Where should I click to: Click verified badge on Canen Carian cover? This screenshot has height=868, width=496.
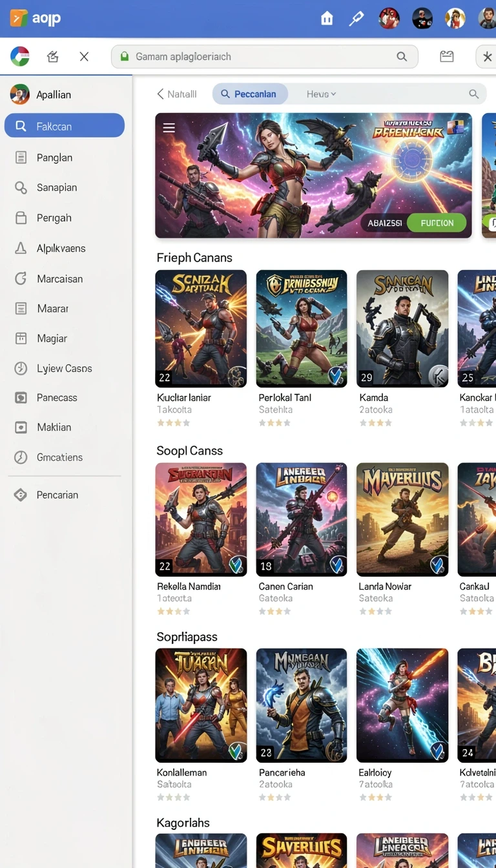(337, 565)
